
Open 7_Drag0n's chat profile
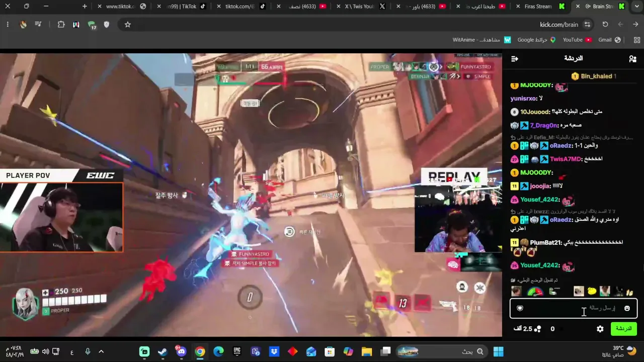click(544, 125)
